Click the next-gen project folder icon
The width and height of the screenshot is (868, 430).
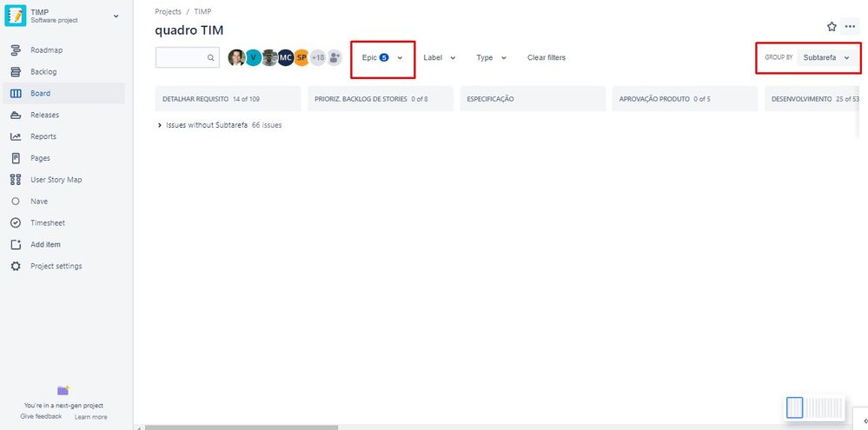point(63,391)
